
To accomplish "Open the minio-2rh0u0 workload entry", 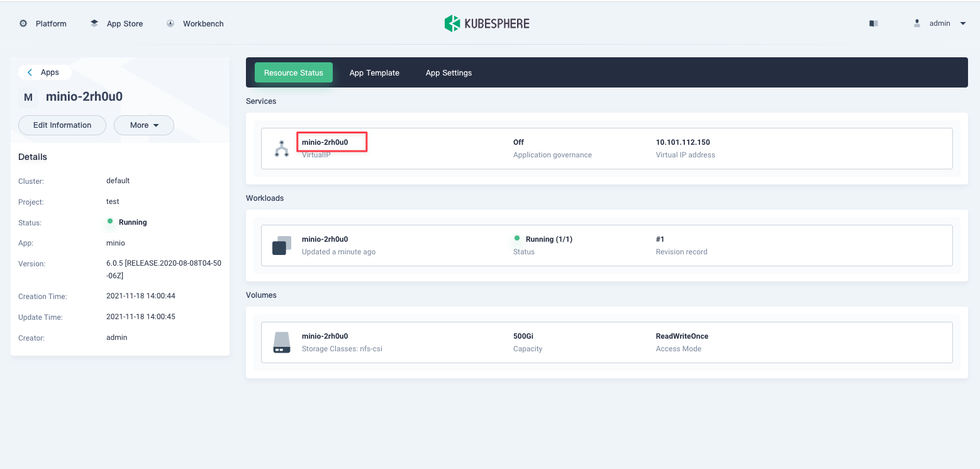I will [325, 239].
